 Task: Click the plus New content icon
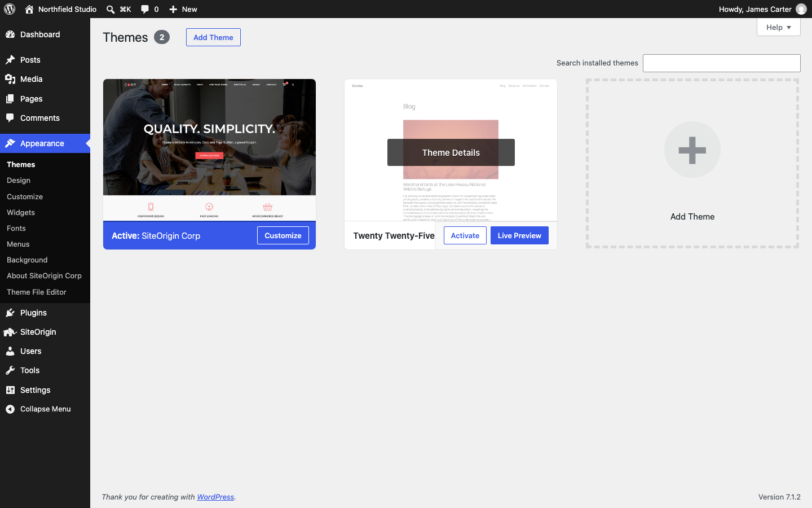pos(173,9)
